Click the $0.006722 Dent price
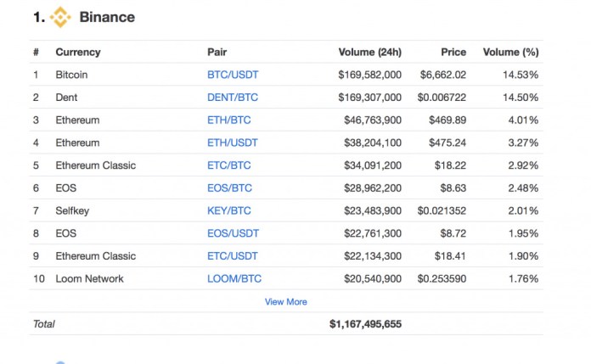Image resolution: width=591 pixels, height=364 pixels. click(442, 98)
